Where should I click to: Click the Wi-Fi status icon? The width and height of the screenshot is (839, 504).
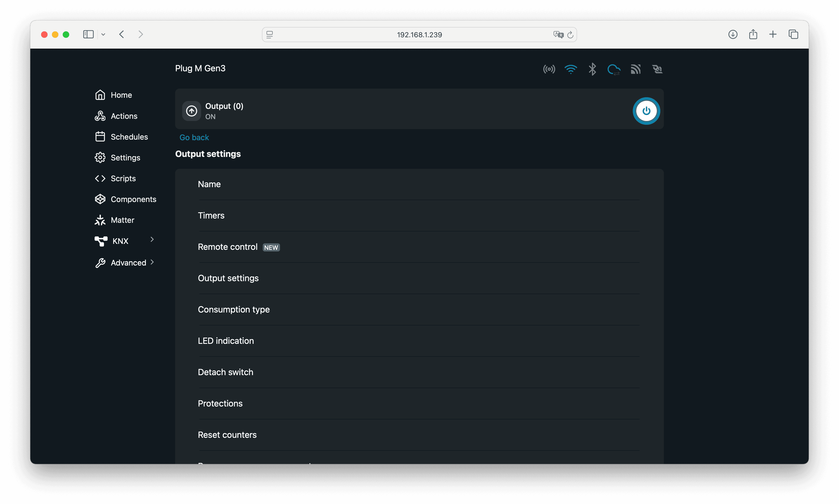(x=571, y=69)
